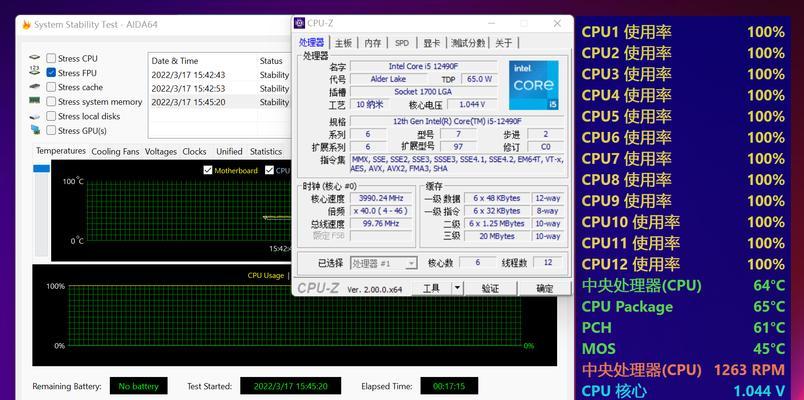This screenshot has height=400, width=804.
Task: Click the 20 MBytes L3 cache value
Action: tap(497, 236)
